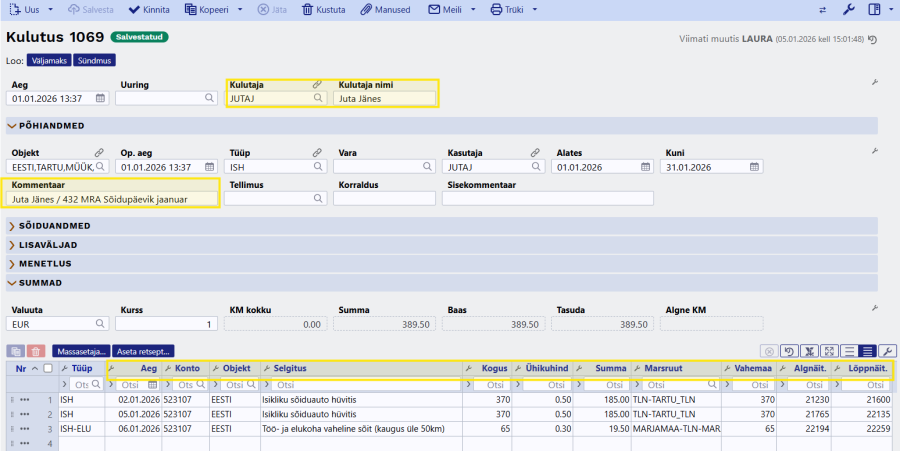This screenshot has height=451, width=900.
Task: Click the Excel export icon above table
Action: click(809, 351)
